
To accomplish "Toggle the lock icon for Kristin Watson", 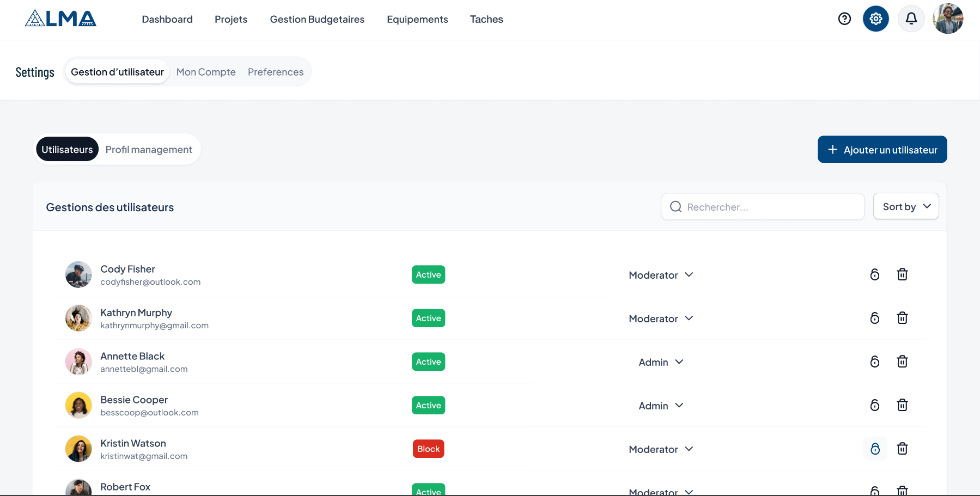I will [x=875, y=448].
